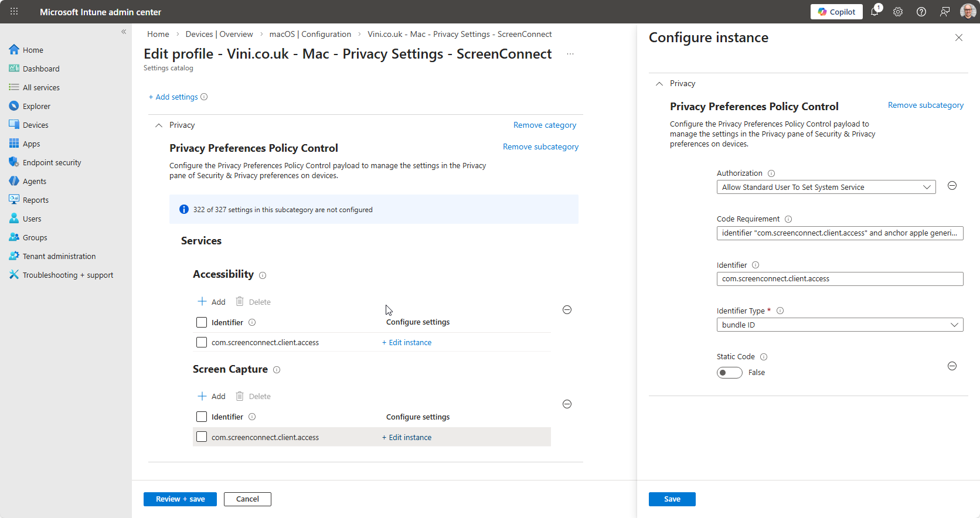
Task: Click the Identifier text field
Action: click(x=839, y=279)
